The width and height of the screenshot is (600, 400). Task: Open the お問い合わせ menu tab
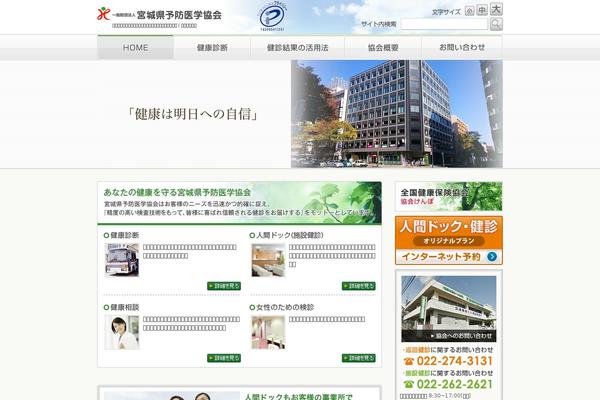pos(462,47)
